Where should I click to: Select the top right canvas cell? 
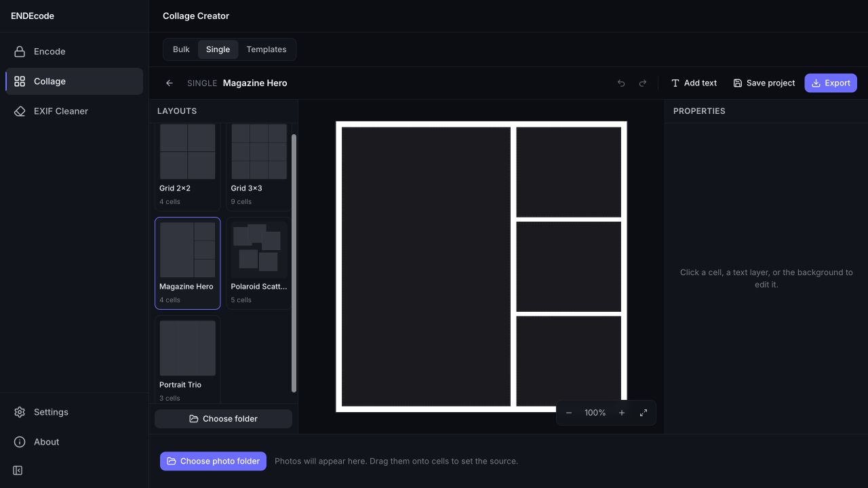[569, 172]
